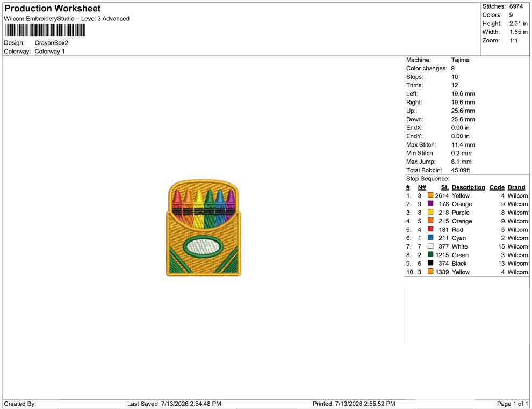
Task: Click the crayon box embroidery design preview
Action: 204,228
